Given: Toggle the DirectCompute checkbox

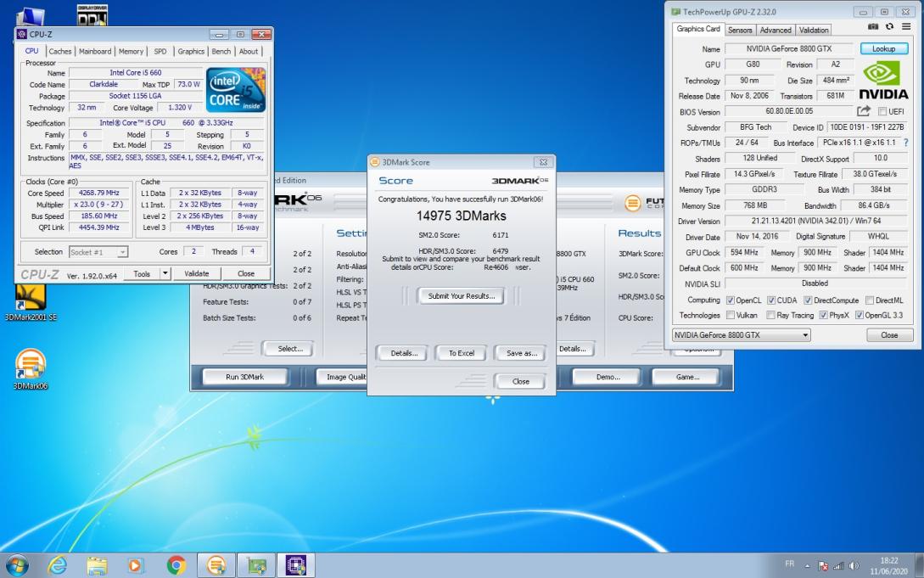Looking at the screenshot, I should pyautogui.click(x=808, y=300).
